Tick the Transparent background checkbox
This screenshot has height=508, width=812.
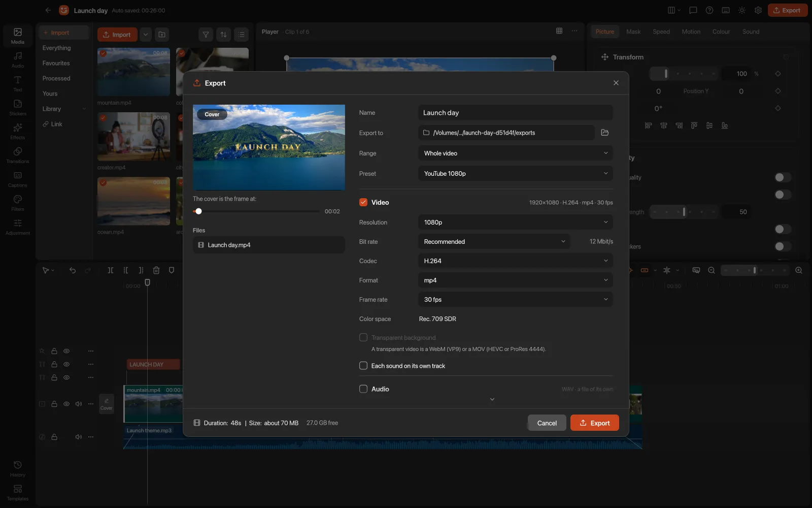363,337
